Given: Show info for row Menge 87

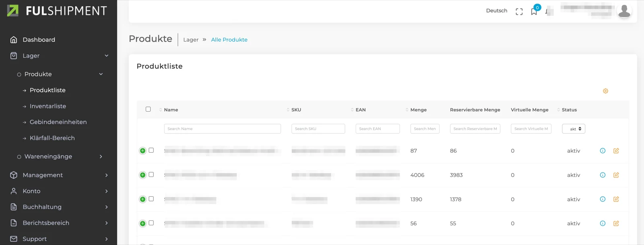Looking at the screenshot, I should point(603,151).
